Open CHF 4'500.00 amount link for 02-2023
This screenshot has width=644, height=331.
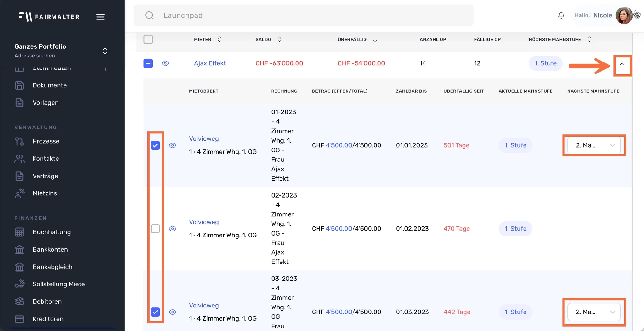(339, 229)
